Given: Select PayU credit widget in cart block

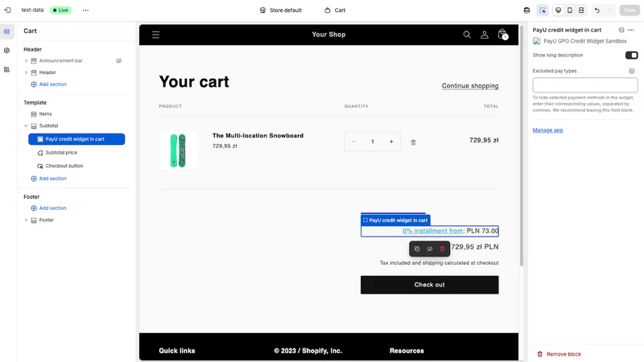Looking at the screenshot, I should (x=76, y=139).
